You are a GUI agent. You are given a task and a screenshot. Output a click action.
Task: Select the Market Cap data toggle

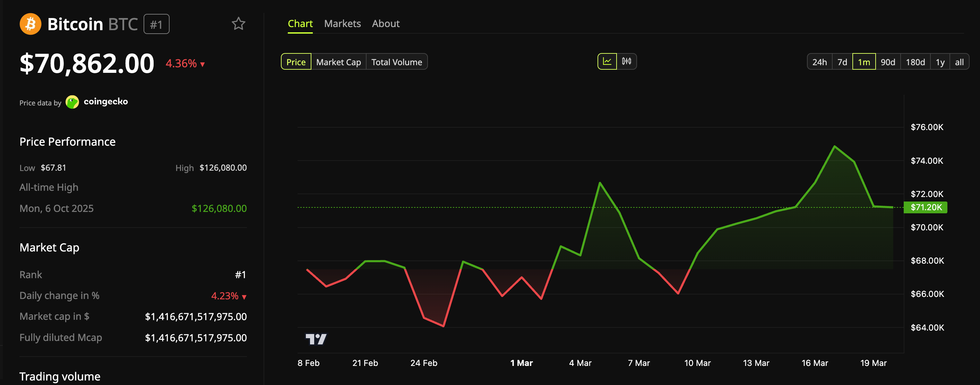[338, 62]
